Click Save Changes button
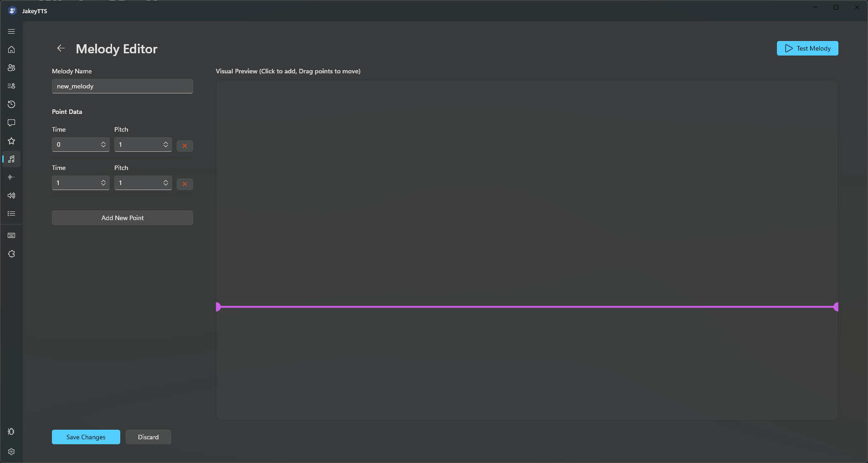The image size is (868, 463). [86, 437]
